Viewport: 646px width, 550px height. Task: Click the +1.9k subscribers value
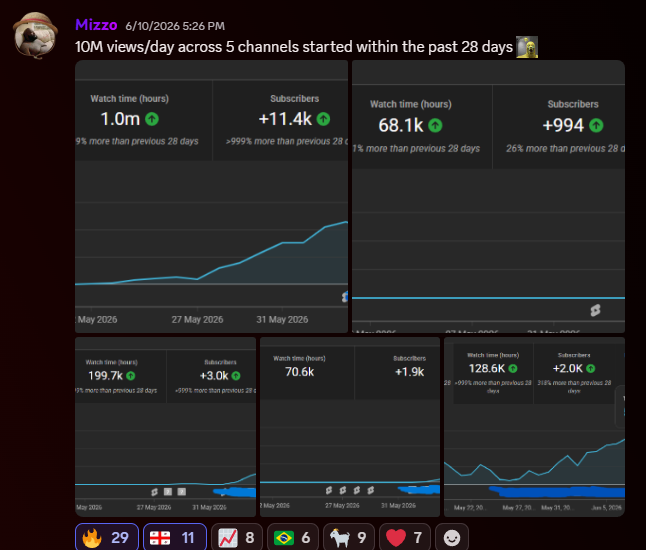(410, 372)
